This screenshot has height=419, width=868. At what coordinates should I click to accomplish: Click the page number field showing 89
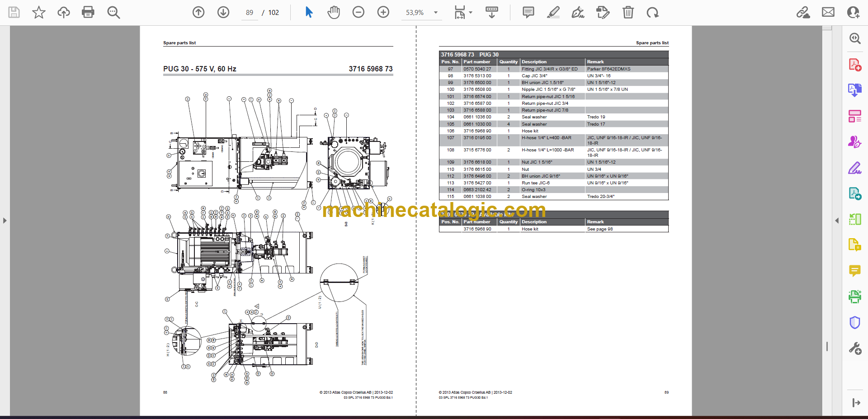point(250,13)
